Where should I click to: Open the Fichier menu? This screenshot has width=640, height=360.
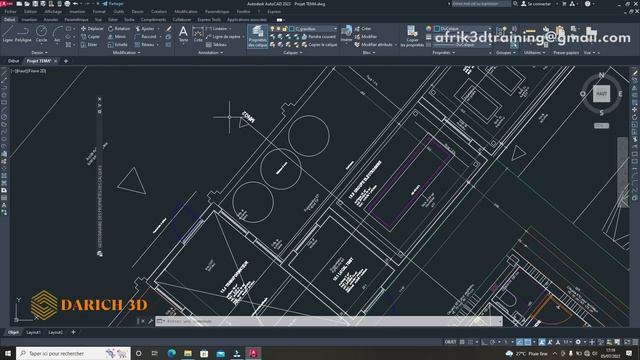[10, 12]
